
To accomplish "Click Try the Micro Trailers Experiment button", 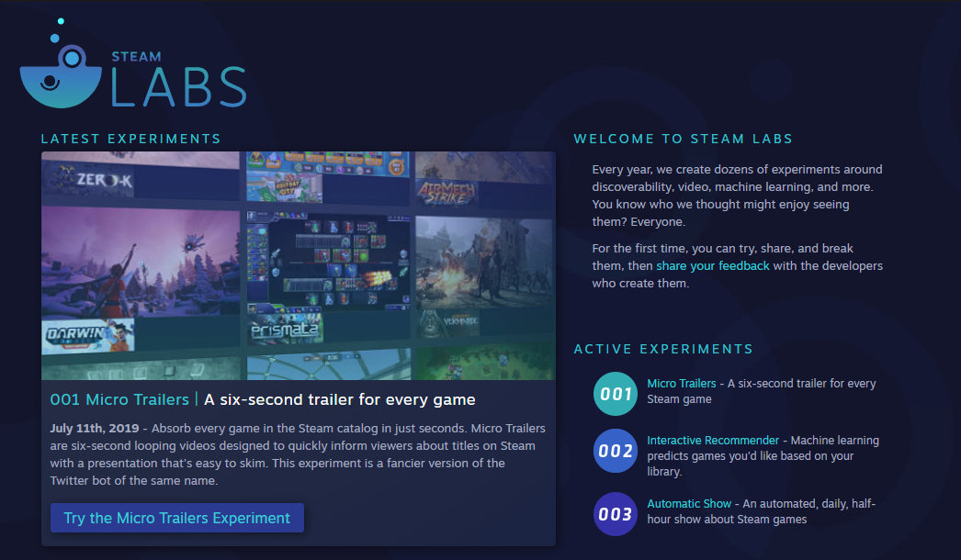I will (177, 518).
